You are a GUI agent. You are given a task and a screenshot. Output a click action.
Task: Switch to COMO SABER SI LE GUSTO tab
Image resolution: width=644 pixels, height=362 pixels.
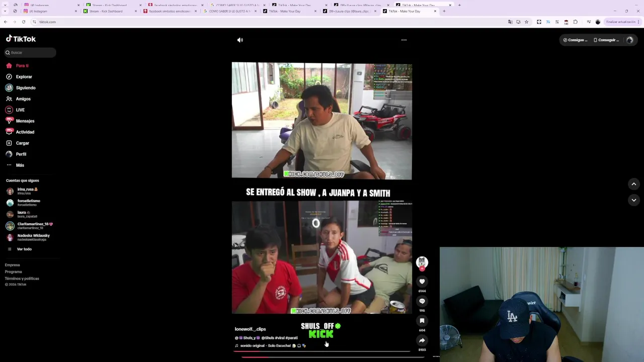point(230,11)
